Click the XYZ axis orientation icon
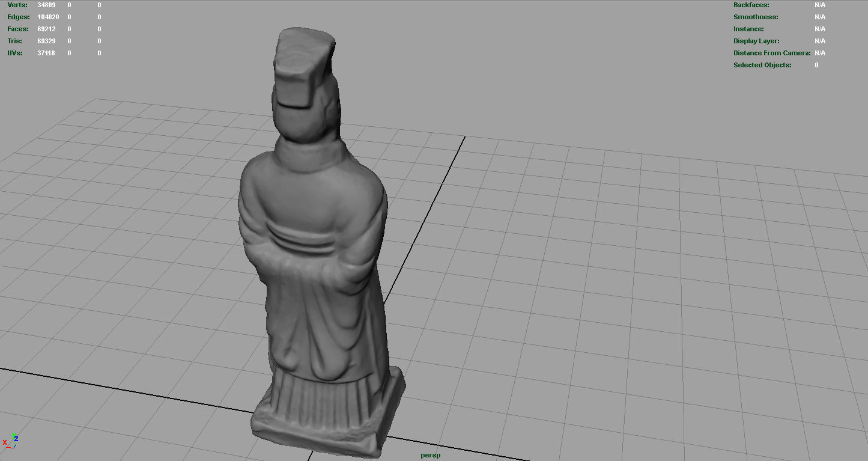Screen dimensions: 868x461 [10, 440]
